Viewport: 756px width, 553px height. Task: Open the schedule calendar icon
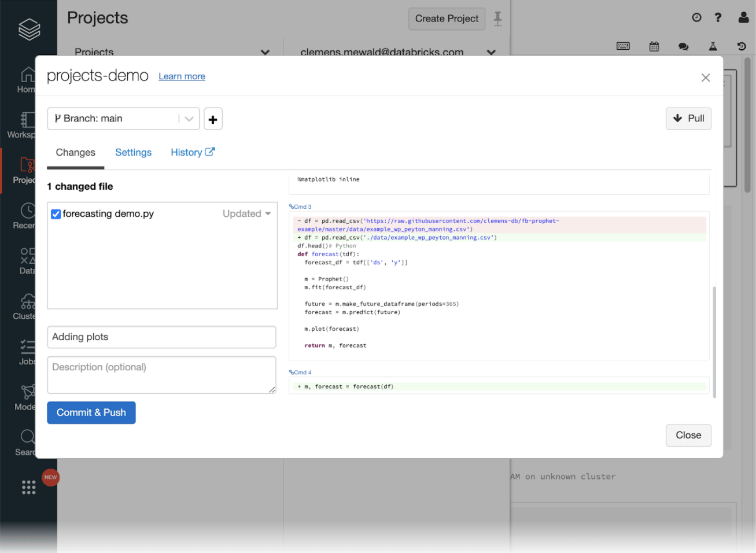pos(654,46)
